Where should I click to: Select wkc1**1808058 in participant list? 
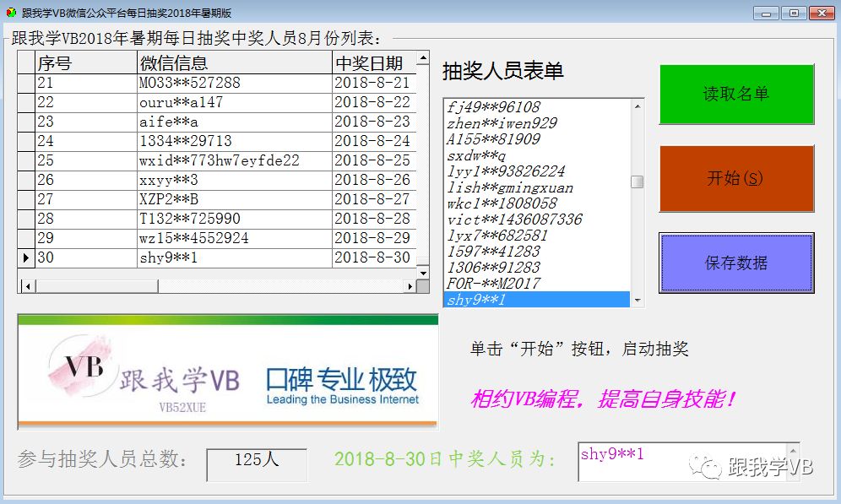tap(537, 203)
